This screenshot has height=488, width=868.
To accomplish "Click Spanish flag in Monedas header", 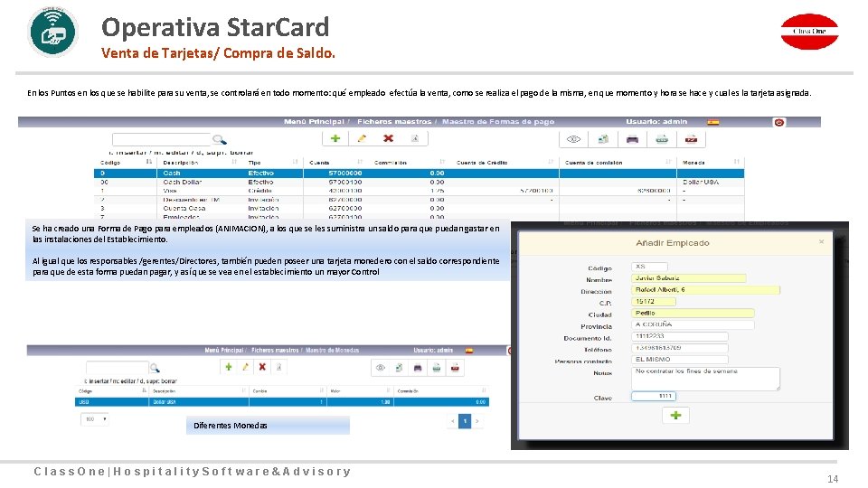I will pyautogui.click(x=469, y=351).
